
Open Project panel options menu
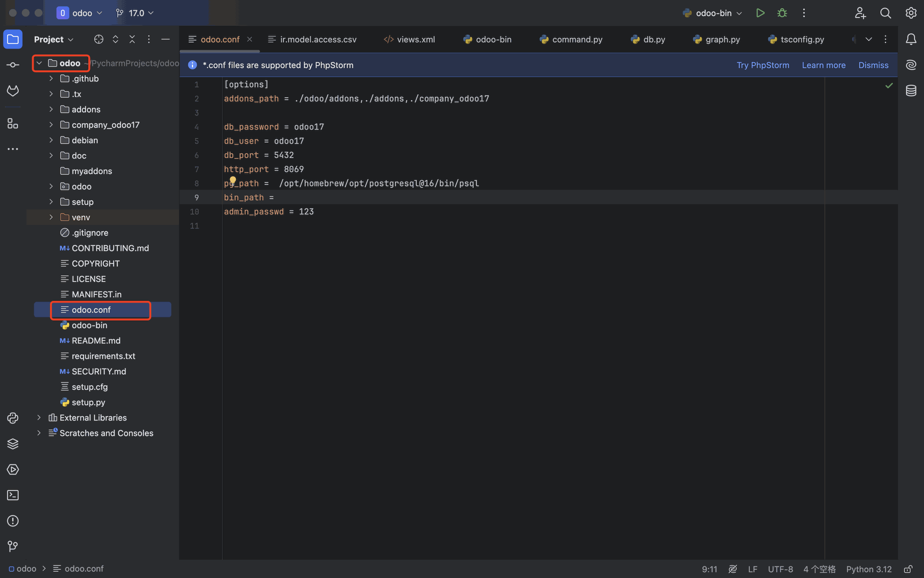[x=149, y=39]
